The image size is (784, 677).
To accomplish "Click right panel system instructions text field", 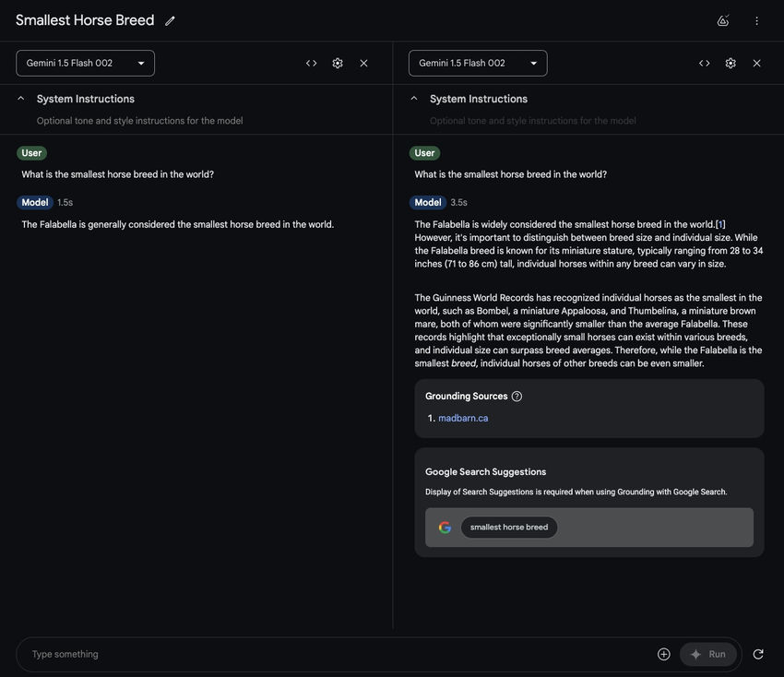I will (532, 121).
